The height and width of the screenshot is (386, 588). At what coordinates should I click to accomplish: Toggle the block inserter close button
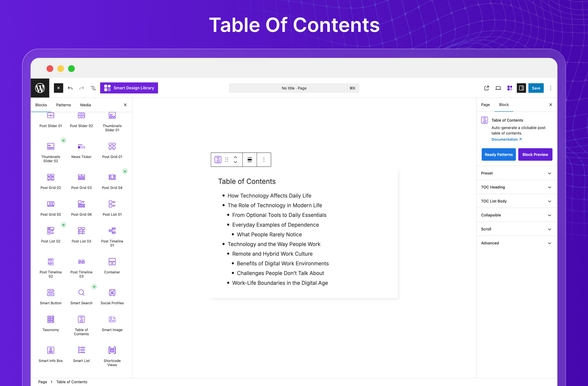(58, 88)
